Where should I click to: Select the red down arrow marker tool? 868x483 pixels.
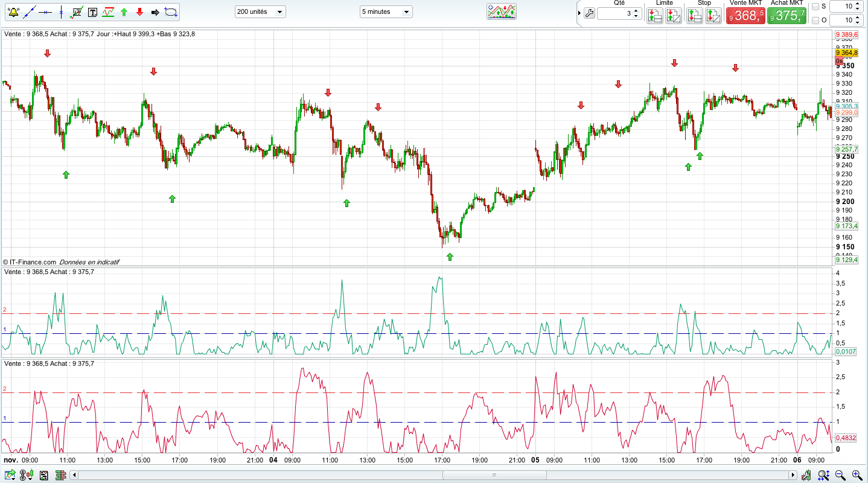[x=139, y=12]
